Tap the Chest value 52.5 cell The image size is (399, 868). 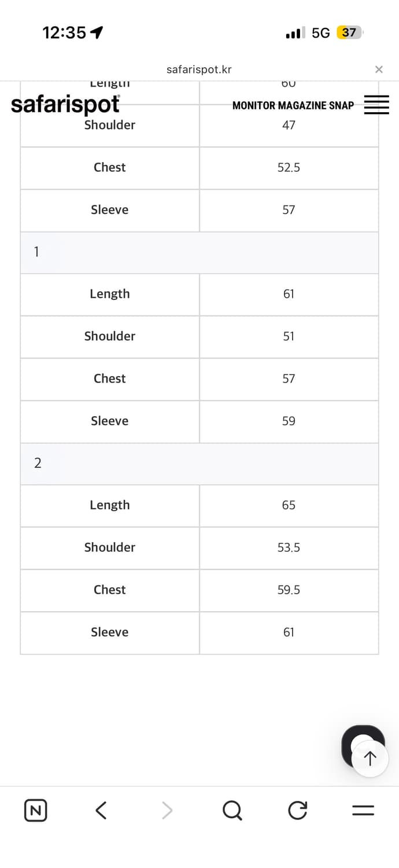(x=289, y=168)
